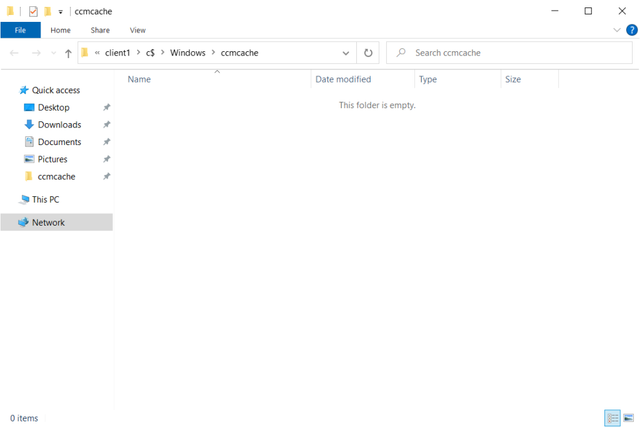Open the recent locations dropdown

53,53
